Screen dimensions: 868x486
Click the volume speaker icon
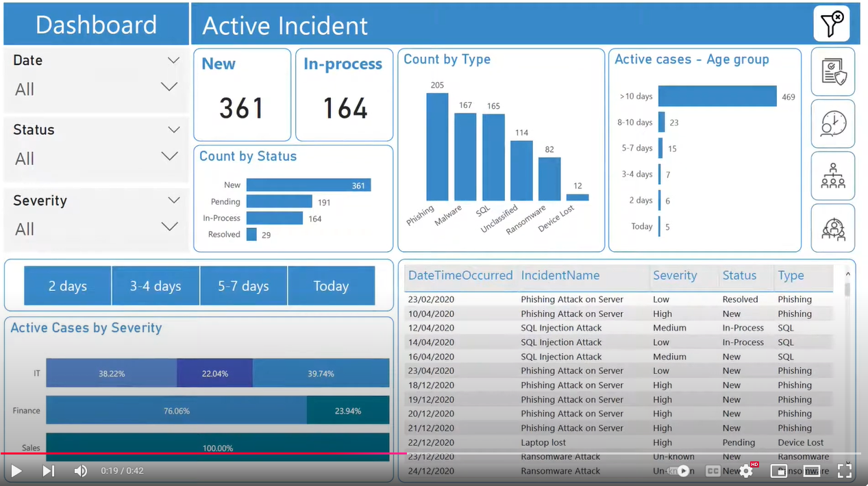(81, 471)
